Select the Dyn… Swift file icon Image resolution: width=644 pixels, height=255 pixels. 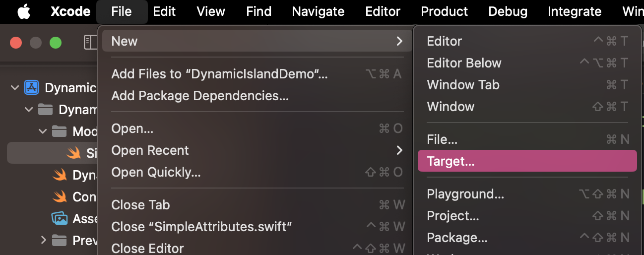pos(60,175)
